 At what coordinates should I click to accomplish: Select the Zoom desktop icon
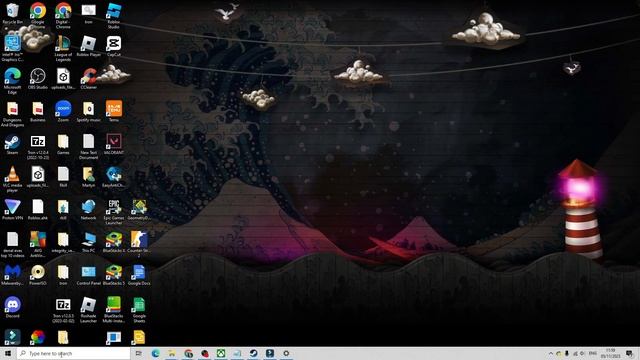63,111
